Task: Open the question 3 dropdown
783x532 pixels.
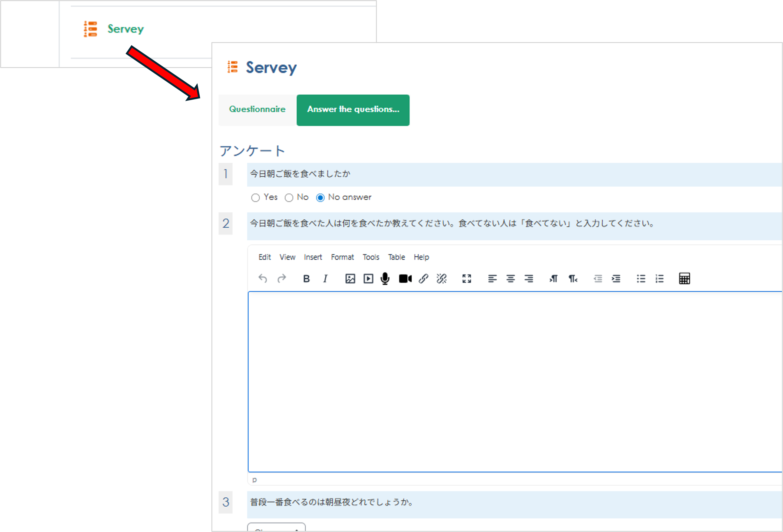Action: (x=276, y=528)
